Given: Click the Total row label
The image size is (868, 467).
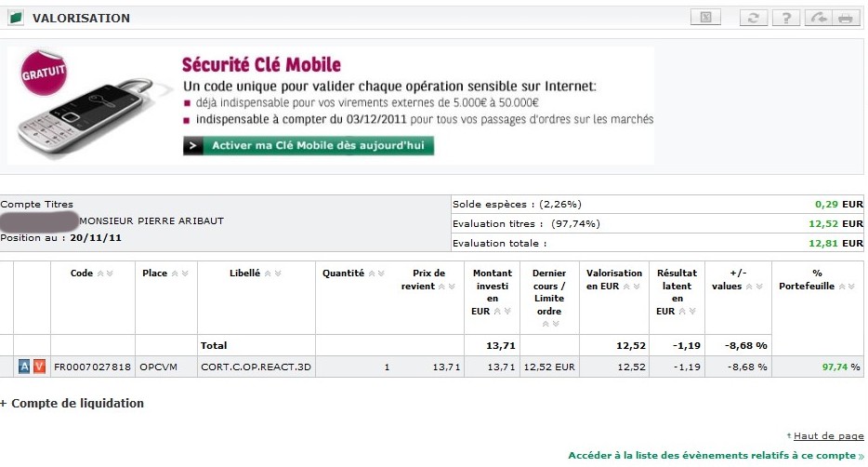Looking at the screenshot, I should click(x=214, y=346).
